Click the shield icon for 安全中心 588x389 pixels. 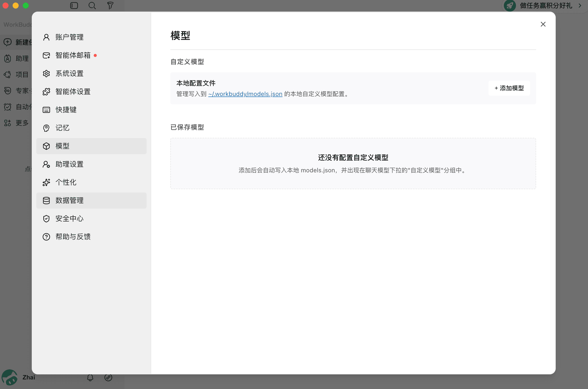click(46, 219)
